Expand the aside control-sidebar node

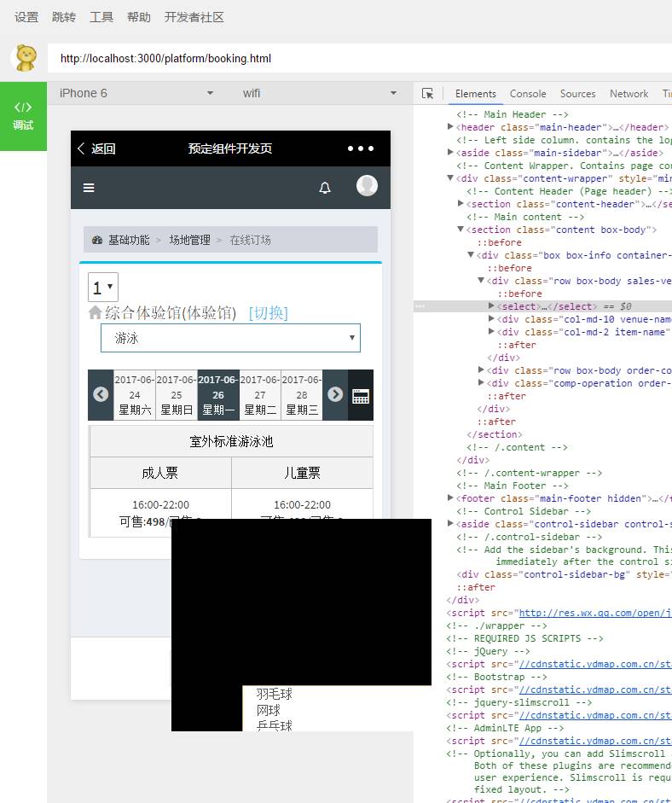pos(450,523)
